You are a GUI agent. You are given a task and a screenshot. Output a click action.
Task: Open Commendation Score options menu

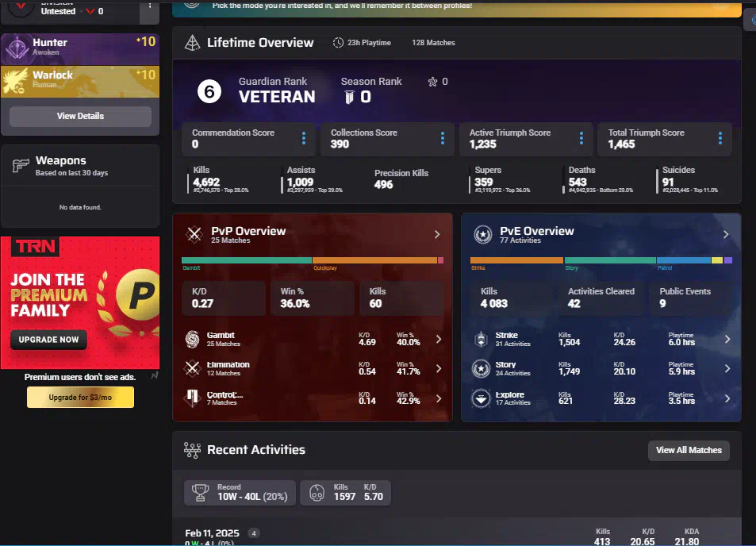304,139
